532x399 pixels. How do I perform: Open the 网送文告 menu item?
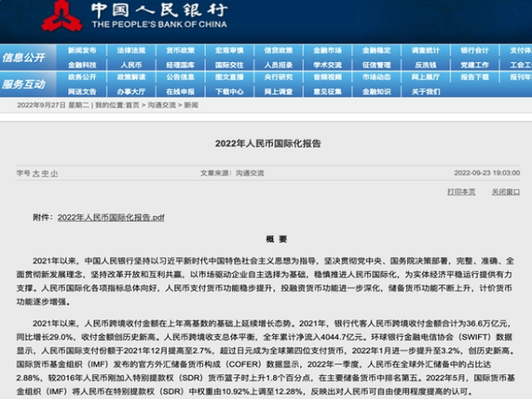[x=82, y=91]
